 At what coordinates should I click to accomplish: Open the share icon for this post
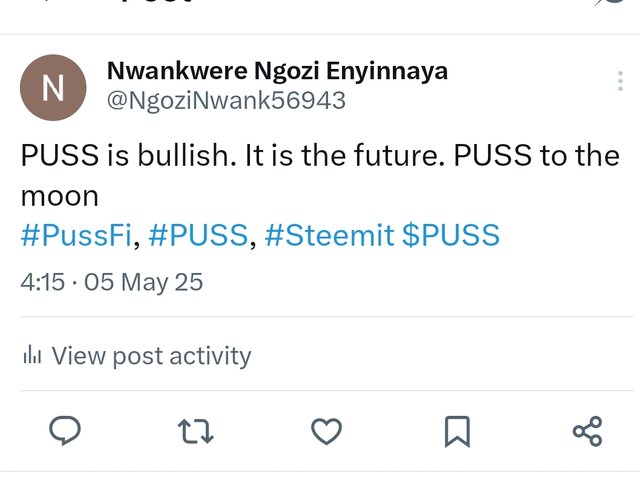coord(587,431)
